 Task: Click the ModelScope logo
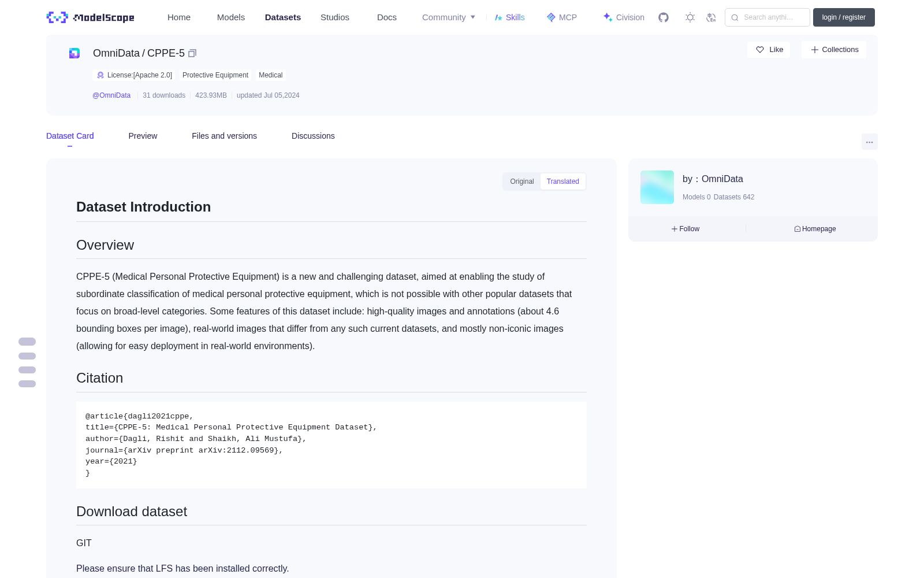click(x=90, y=17)
